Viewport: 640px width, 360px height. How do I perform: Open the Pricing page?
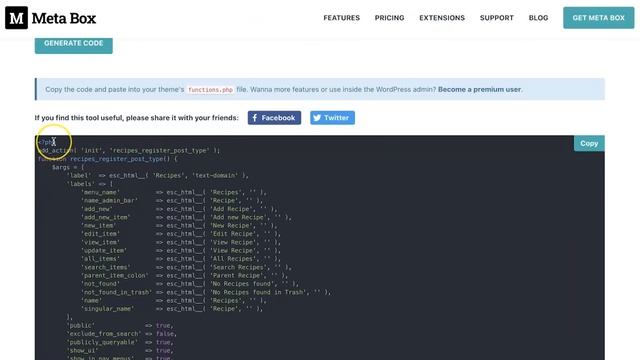click(x=389, y=18)
